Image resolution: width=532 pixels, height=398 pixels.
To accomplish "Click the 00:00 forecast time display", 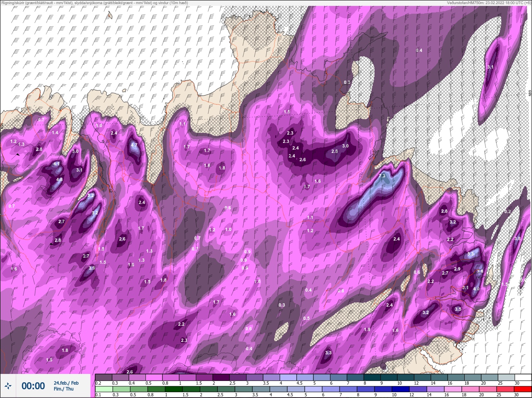I will (x=33, y=386).
